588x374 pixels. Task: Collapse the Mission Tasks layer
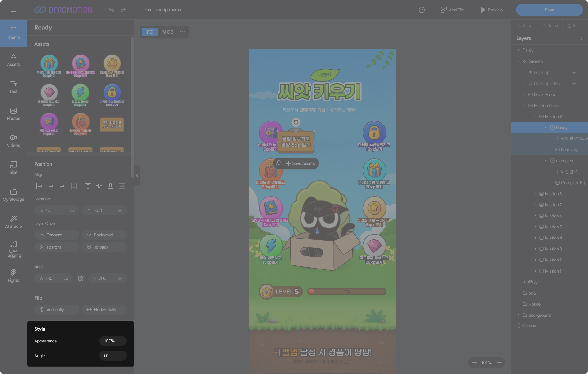coord(524,105)
